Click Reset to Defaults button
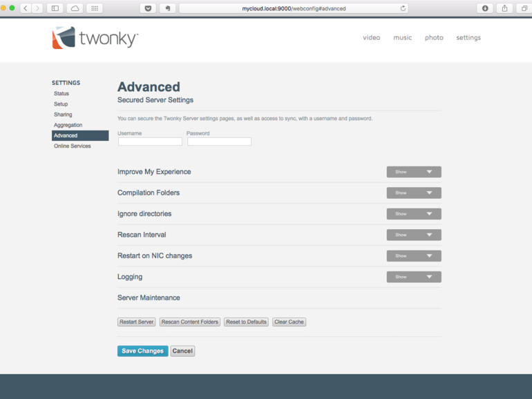The height and width of the screenshot is (399, 532). click(x=247, y=322)
